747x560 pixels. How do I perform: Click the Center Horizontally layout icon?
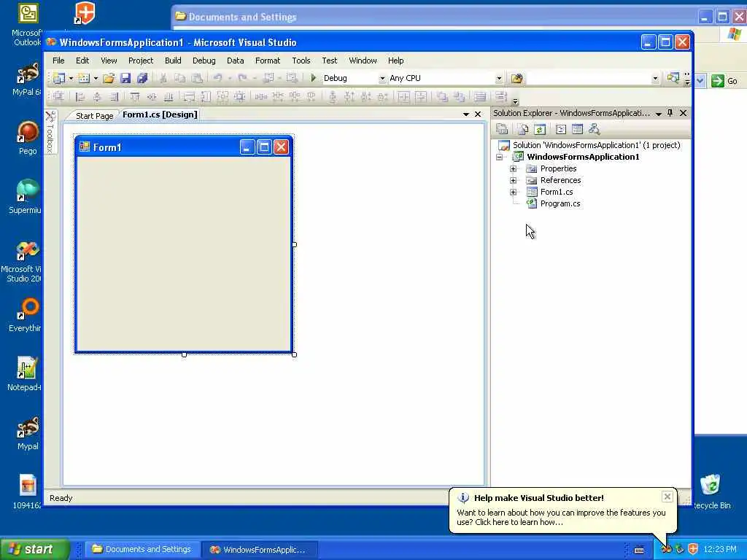click(x=404, y=97)
